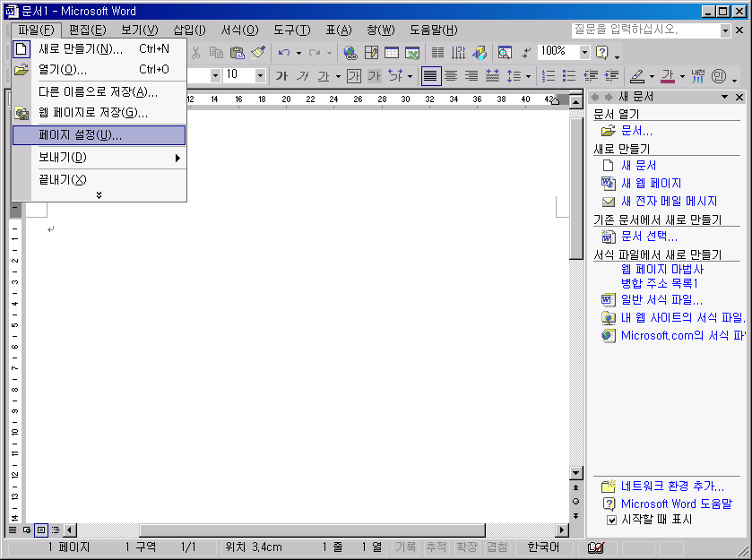
Task: Click the Undo arrow icon
Action: (x=284, y=52)
